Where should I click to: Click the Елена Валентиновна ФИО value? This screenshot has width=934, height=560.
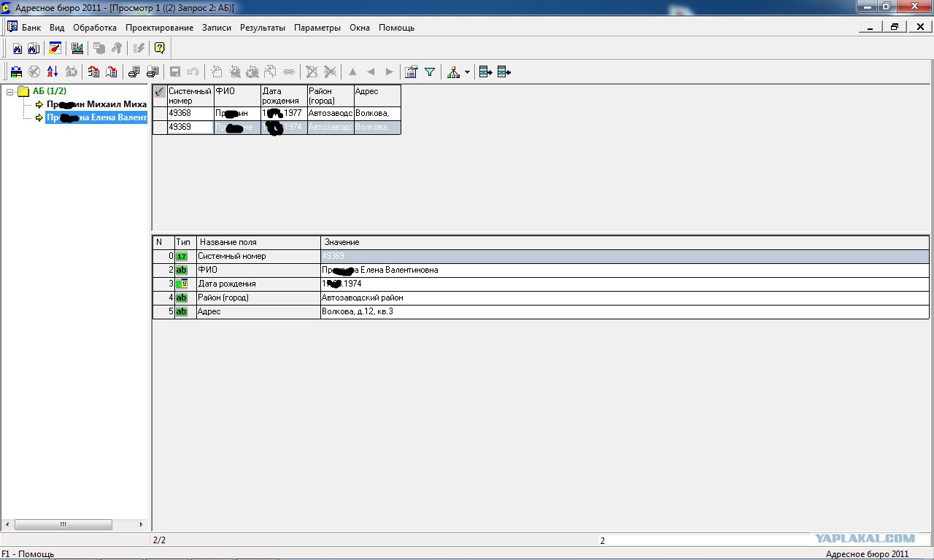click(625, 270)
